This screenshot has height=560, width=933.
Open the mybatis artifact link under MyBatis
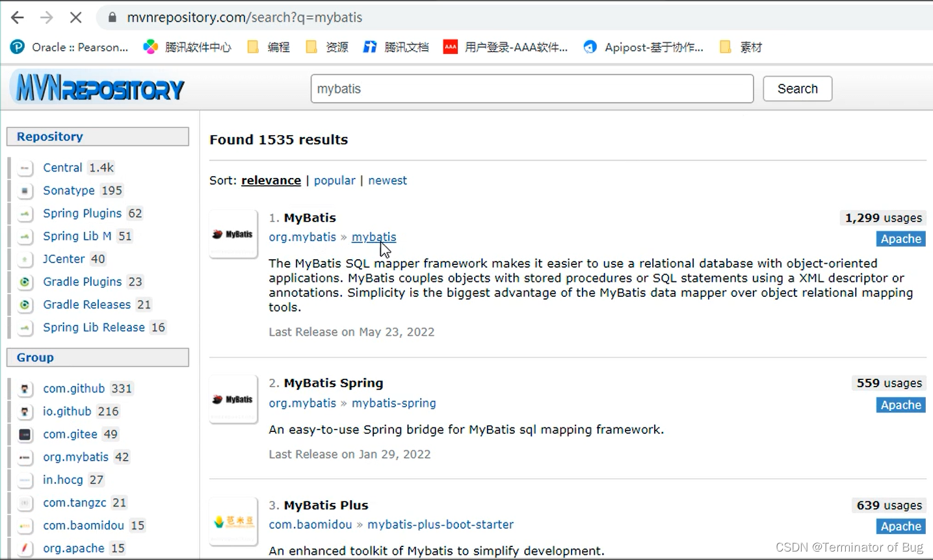[374, 237]
